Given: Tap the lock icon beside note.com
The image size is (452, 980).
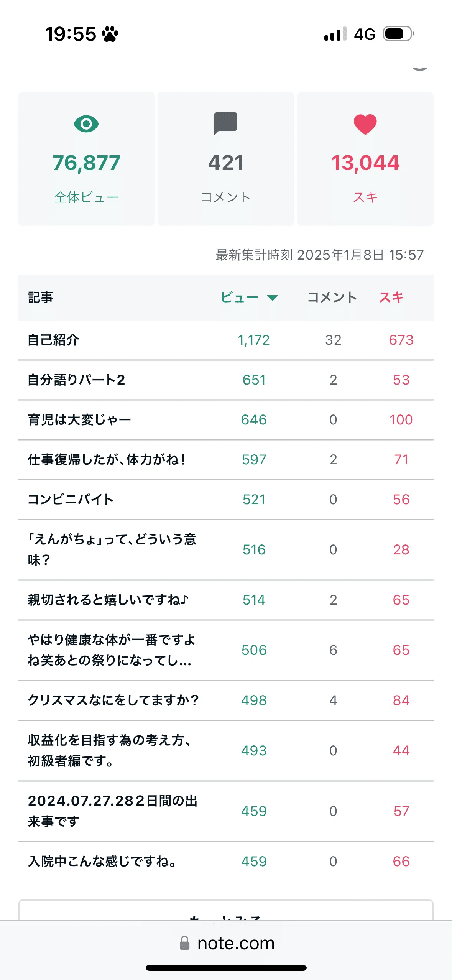Looking at the screenshot, I should click(185, 943).
